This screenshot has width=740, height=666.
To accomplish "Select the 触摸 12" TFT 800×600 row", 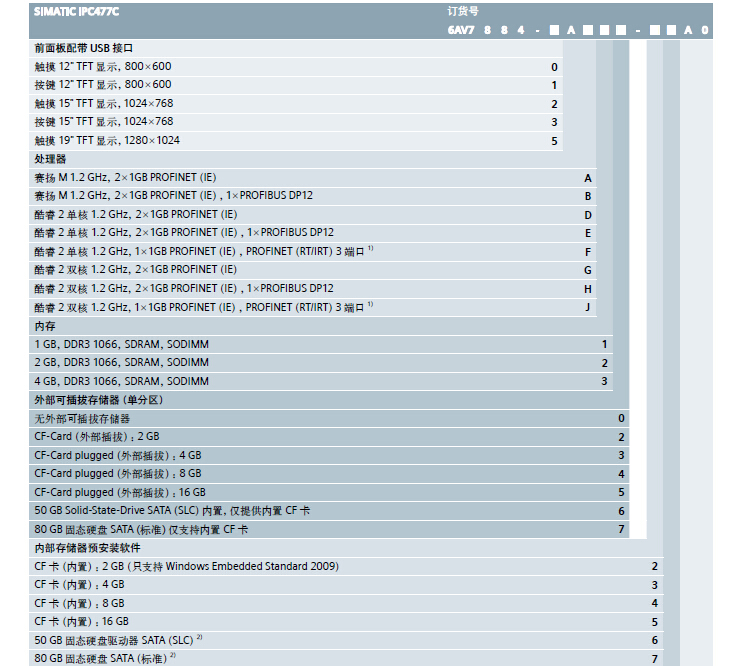I will (110, 67).
